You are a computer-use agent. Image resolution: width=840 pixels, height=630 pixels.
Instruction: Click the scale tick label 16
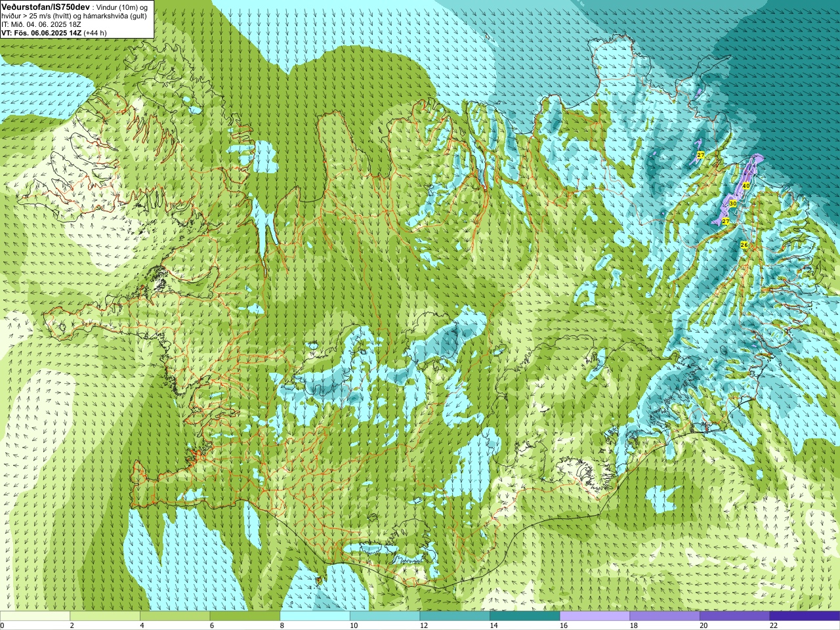563,625
